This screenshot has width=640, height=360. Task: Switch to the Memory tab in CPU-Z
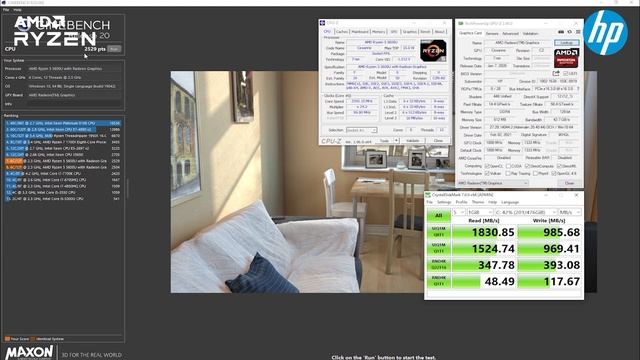click(x=378, y=31)
